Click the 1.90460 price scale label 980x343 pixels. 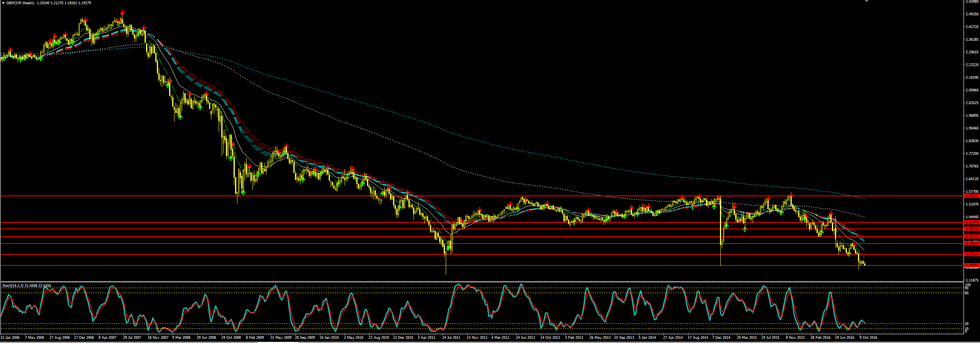point(972,128)
